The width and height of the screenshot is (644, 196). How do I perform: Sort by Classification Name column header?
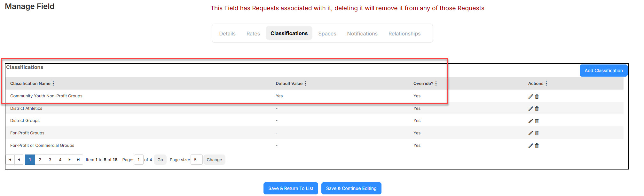coord(30,83)
